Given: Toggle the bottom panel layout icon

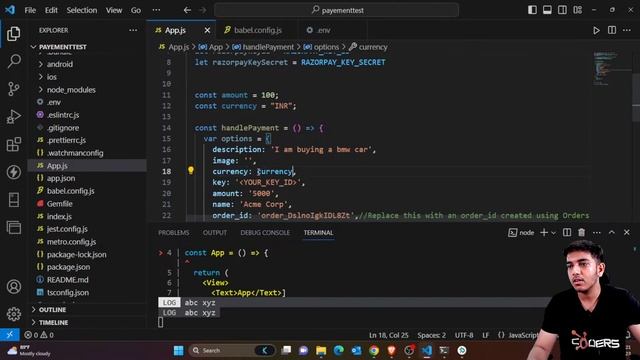Looking at the screenshot, I should (547, 10).
